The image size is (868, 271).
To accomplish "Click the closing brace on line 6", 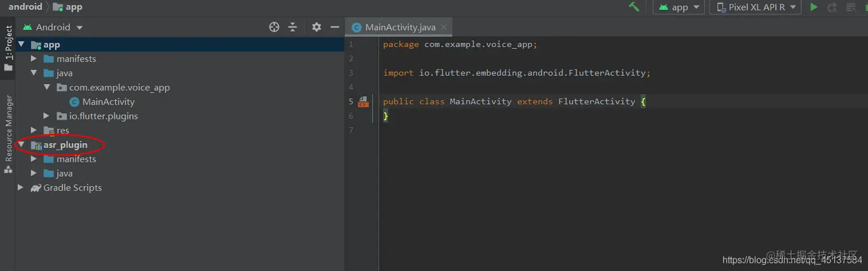I will [386, 116].
